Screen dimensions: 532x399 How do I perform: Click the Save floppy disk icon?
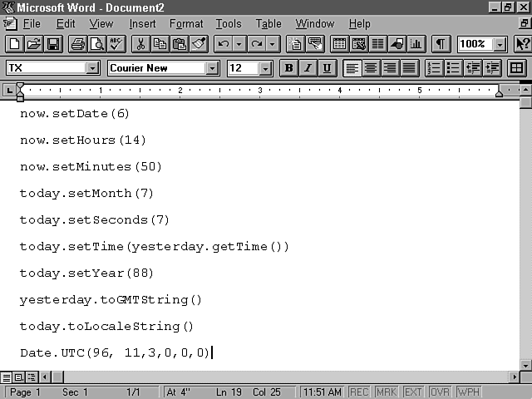click(x=52, y=44)
